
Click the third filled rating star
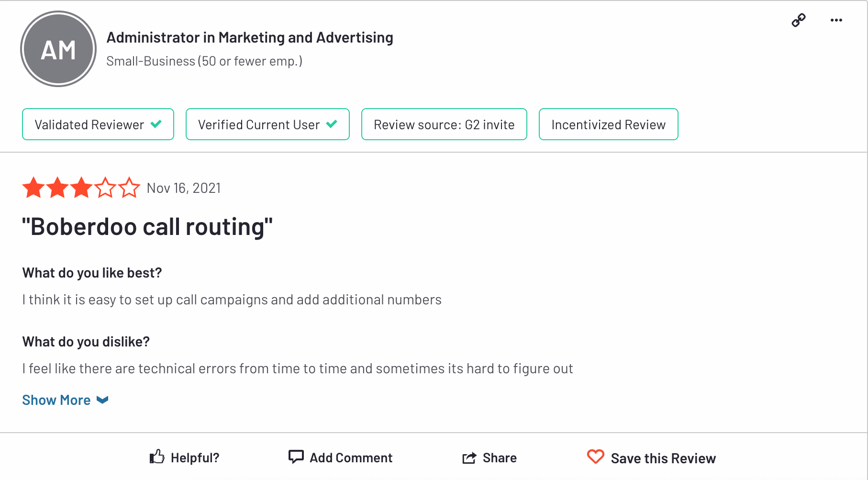click(81, 188)
